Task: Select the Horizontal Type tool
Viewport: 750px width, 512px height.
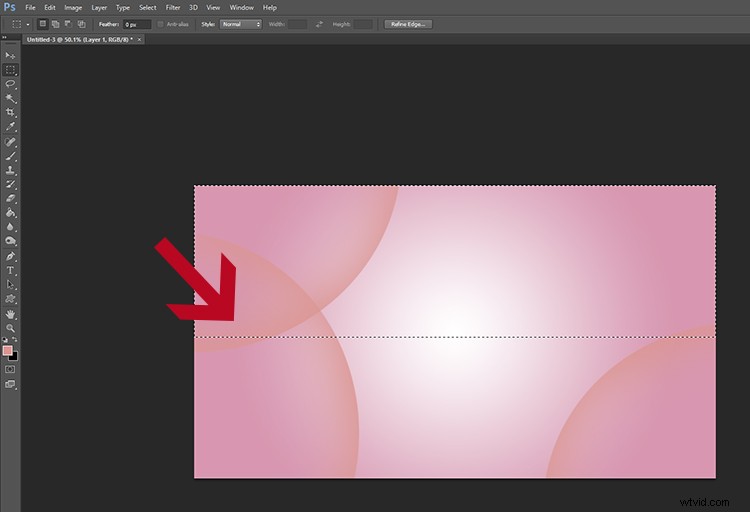Action: tap(10, 270)
